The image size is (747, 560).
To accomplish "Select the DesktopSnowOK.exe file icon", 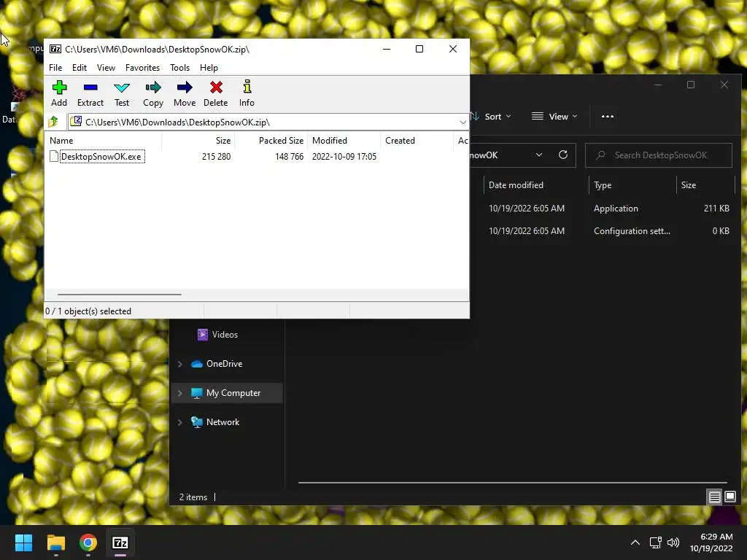I will pos(54,156).
